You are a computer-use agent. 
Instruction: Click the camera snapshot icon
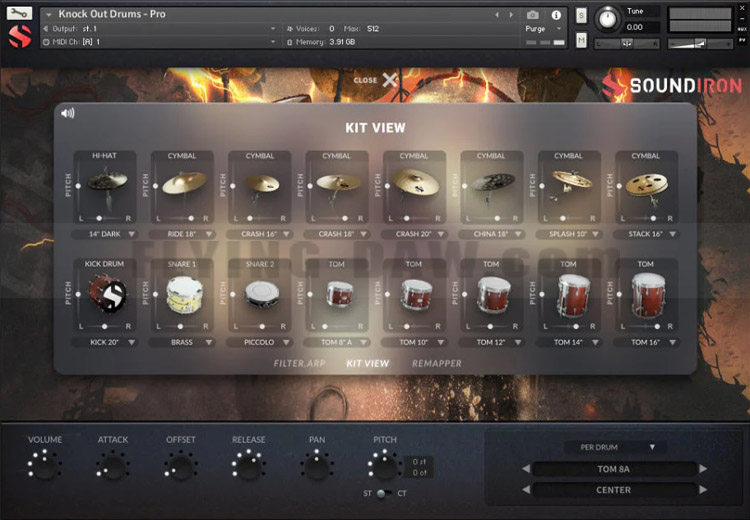[x=532, y=15]
